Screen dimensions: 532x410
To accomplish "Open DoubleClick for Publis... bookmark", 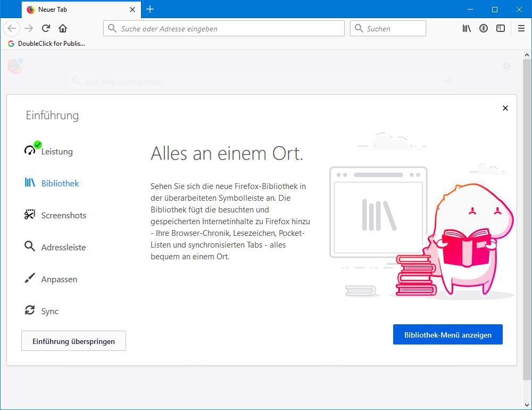I will click(46, 44).
